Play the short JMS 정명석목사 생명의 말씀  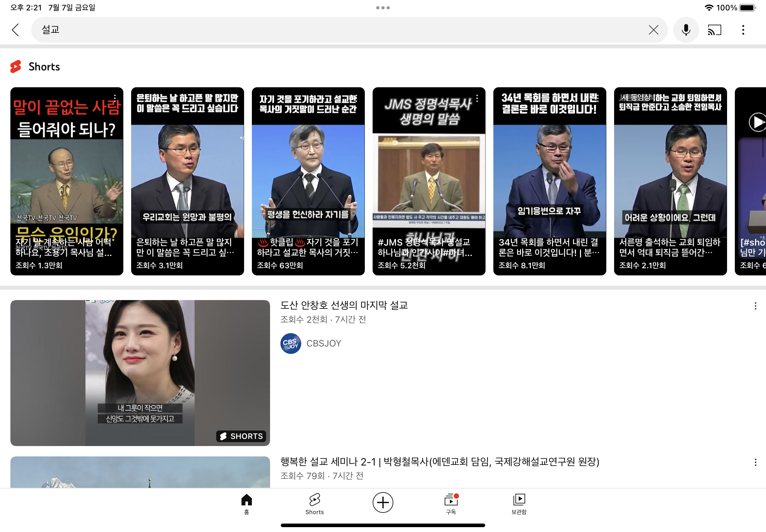coord(429,181)
